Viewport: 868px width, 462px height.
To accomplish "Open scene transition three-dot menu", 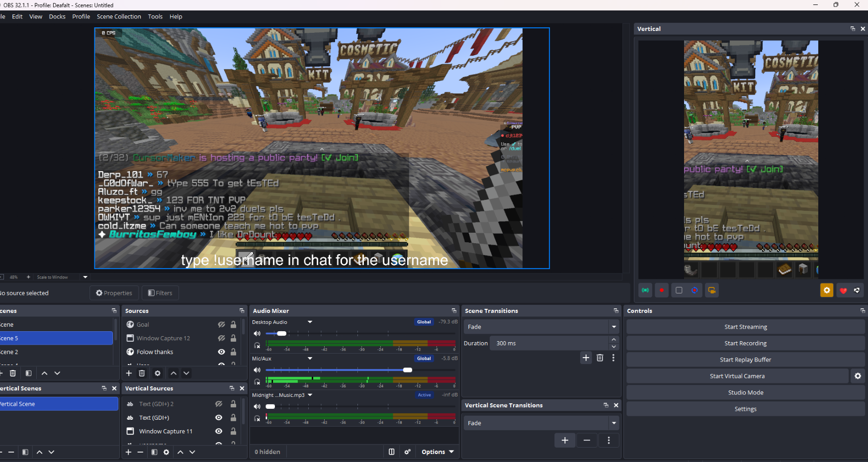I will pos(613,358).
